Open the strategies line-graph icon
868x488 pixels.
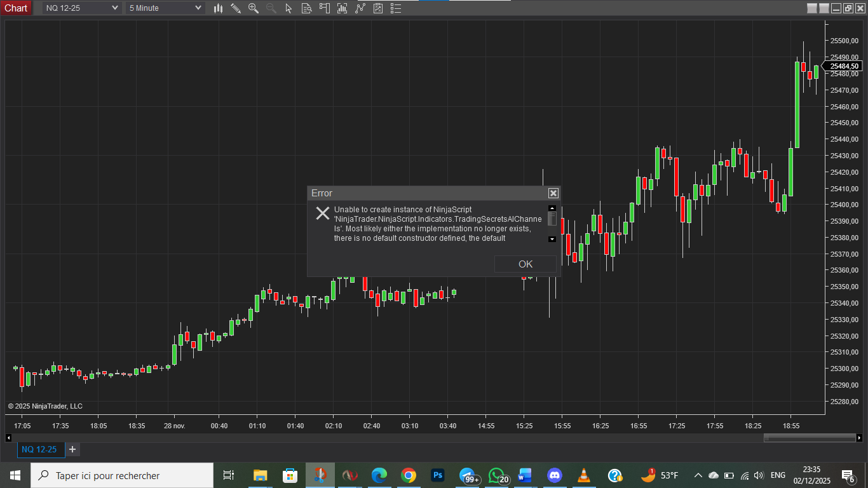(360, 8)
